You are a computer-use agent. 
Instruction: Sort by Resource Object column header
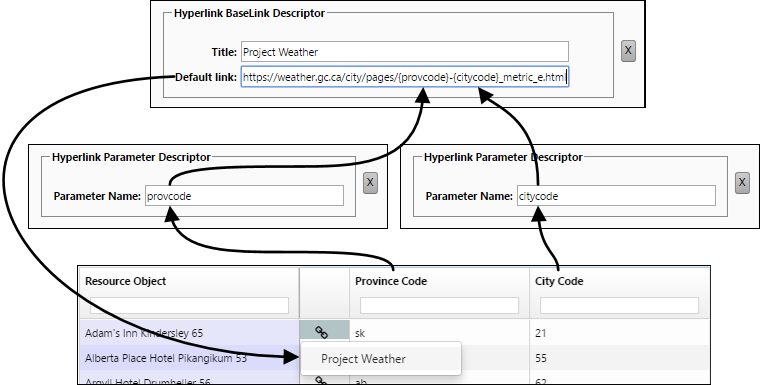pos(126,281)
